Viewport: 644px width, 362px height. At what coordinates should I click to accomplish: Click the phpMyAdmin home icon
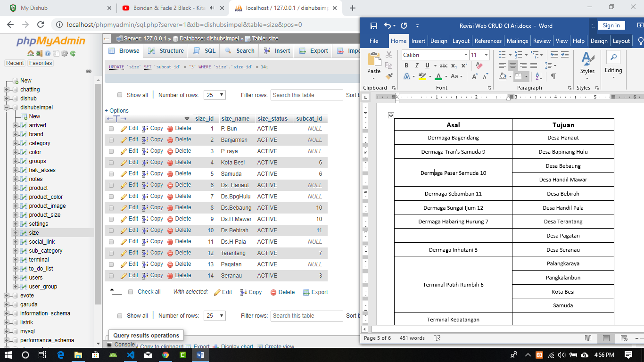pyautogui.click(x=31, y=53)
